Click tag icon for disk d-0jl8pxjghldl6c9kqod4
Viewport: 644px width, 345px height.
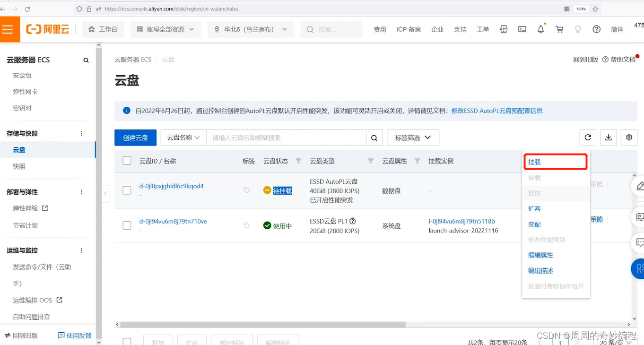click(246, 190)
